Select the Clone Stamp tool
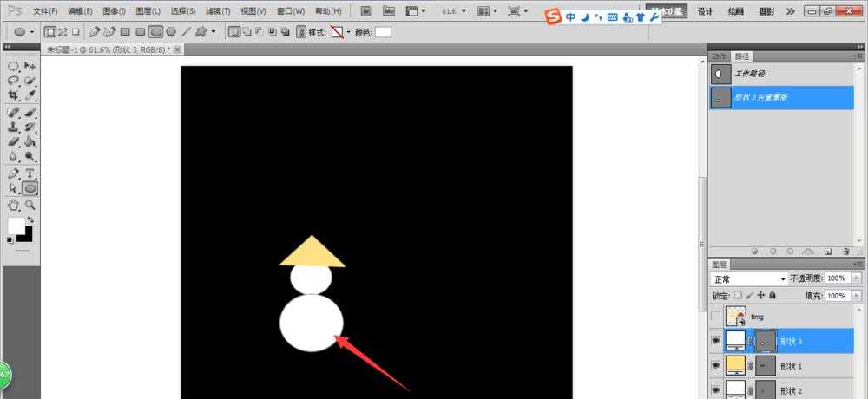 point(13,127)
